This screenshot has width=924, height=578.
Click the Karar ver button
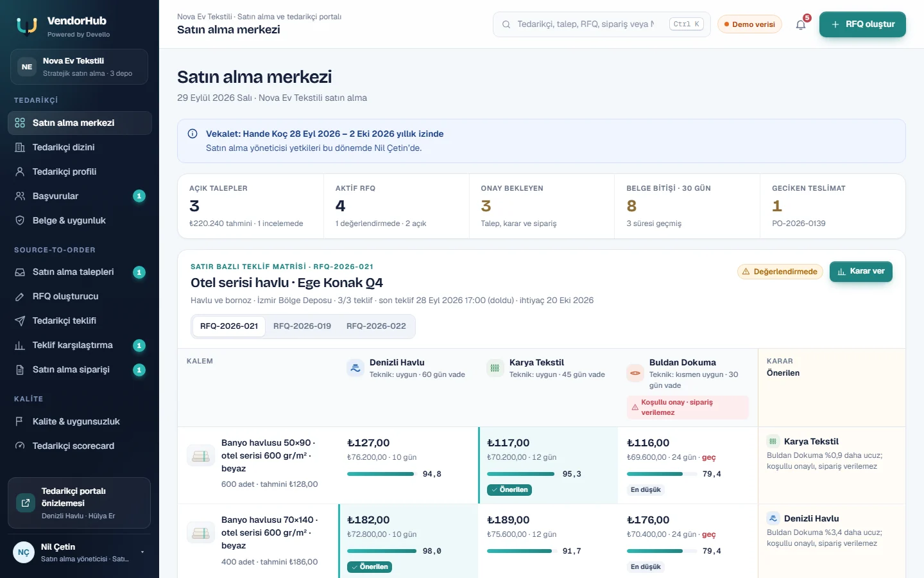point(861,272)
